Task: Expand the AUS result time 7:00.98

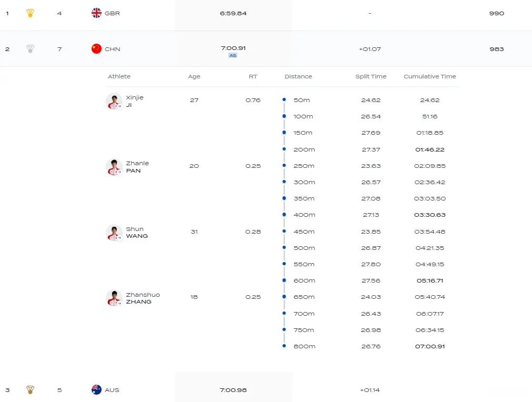Action: click(x=233, y=390)
